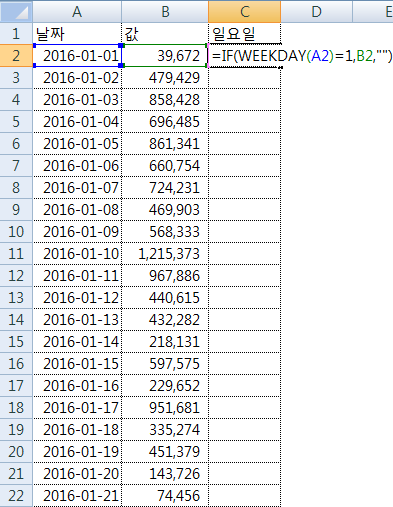The image size is (393, 507).
Task: Click date cell 2016-01-01
Action: tap(77, 56)
